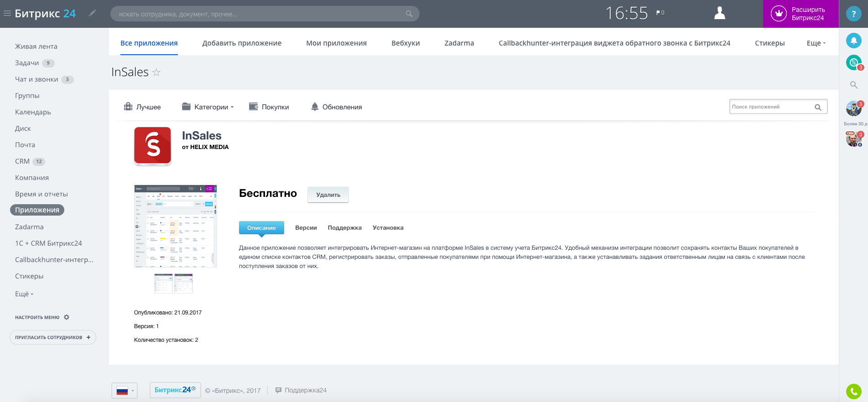
Task: Open CRM in the sidebar
Action: pos(22,161)
